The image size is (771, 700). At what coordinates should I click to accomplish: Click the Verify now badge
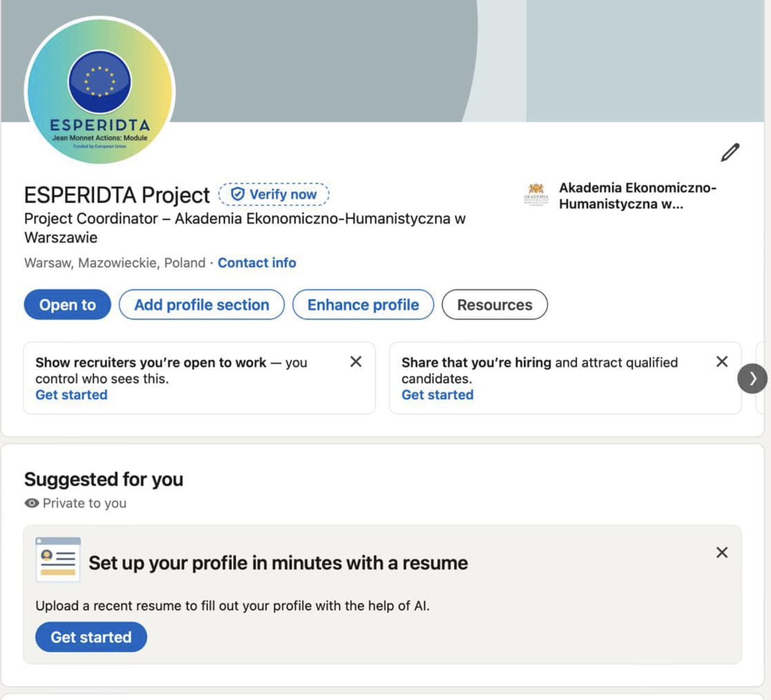(x=274, y=194)
